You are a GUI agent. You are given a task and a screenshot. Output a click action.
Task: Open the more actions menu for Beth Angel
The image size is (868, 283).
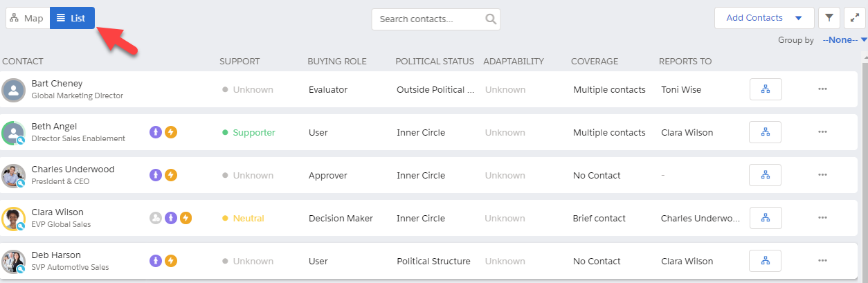tap(822, 132)
